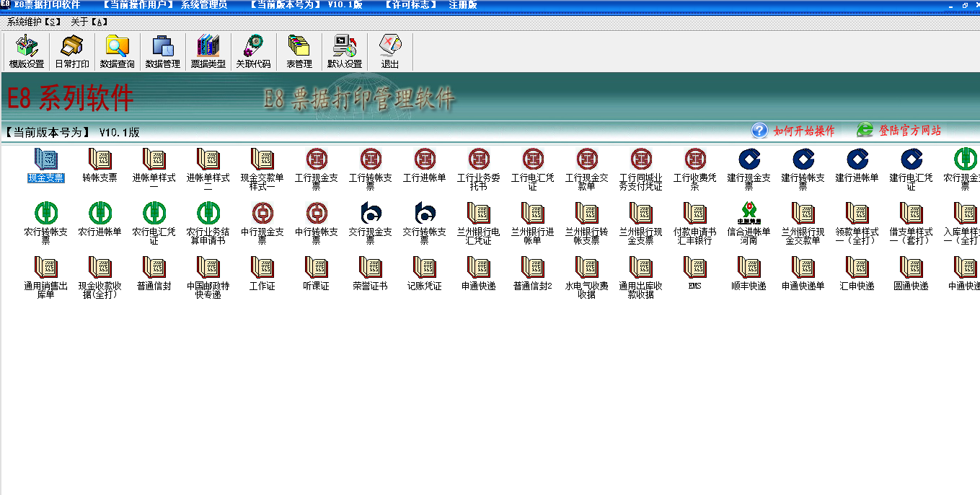Select the 建行转帐支票 CCB icon
980x495 pixels.
[x=803, y=169]
